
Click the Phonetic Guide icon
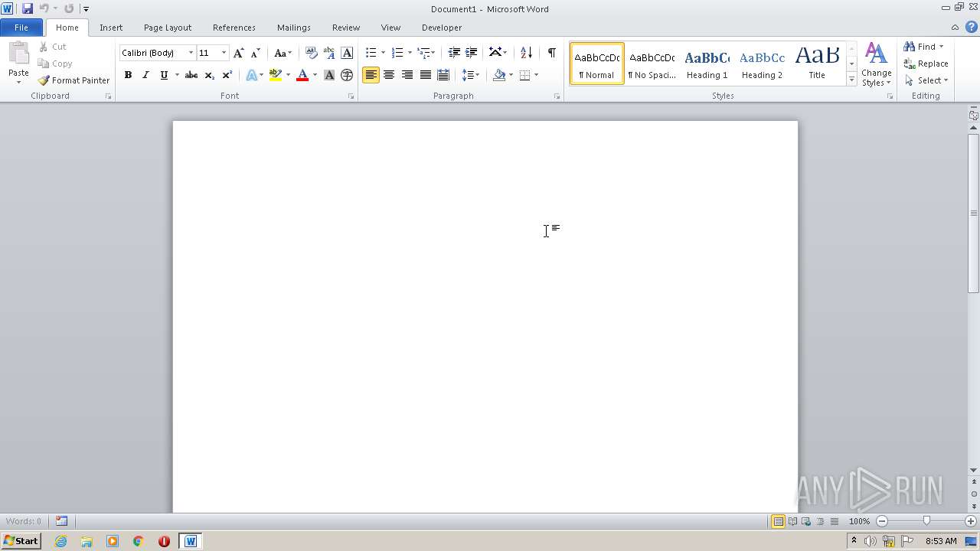[x=329, y=53]
